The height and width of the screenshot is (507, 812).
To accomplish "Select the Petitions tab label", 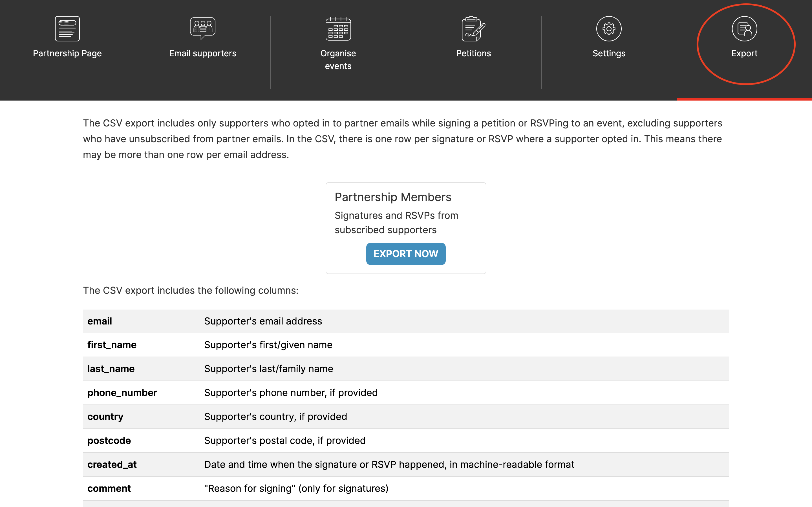I will (x=473, y=53).
